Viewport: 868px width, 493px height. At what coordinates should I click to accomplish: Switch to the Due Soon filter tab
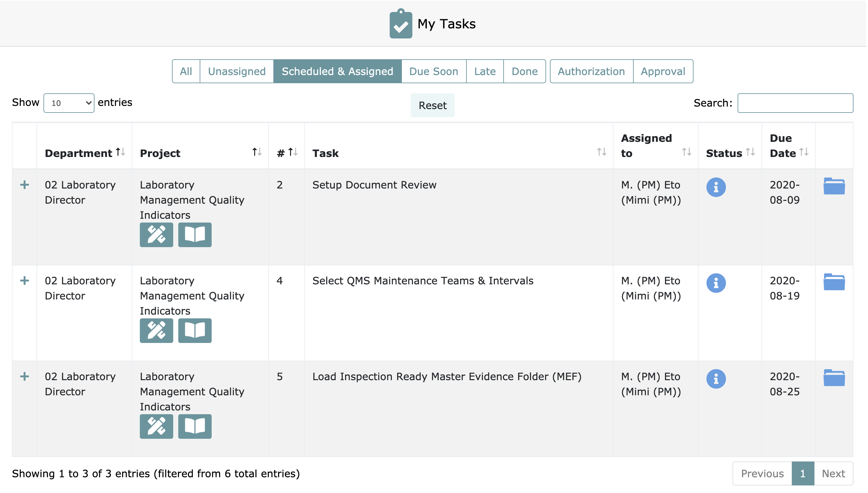[x=434, y=72]
